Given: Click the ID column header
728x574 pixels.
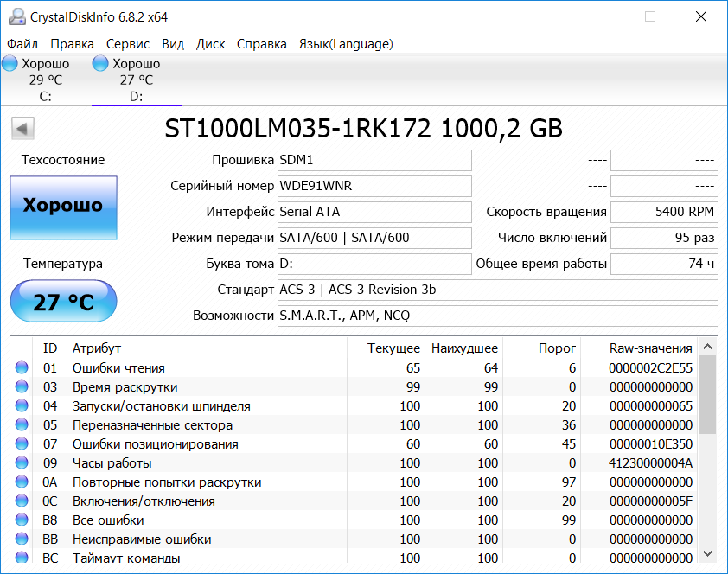Looking at the screenshot, I should 50,348.
